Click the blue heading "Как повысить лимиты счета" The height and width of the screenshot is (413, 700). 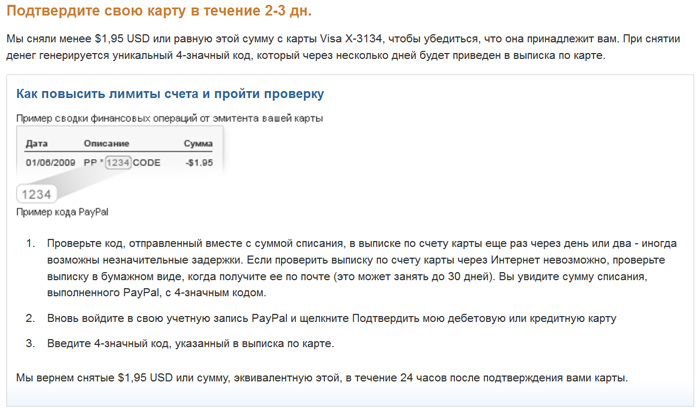click(170, 94)
